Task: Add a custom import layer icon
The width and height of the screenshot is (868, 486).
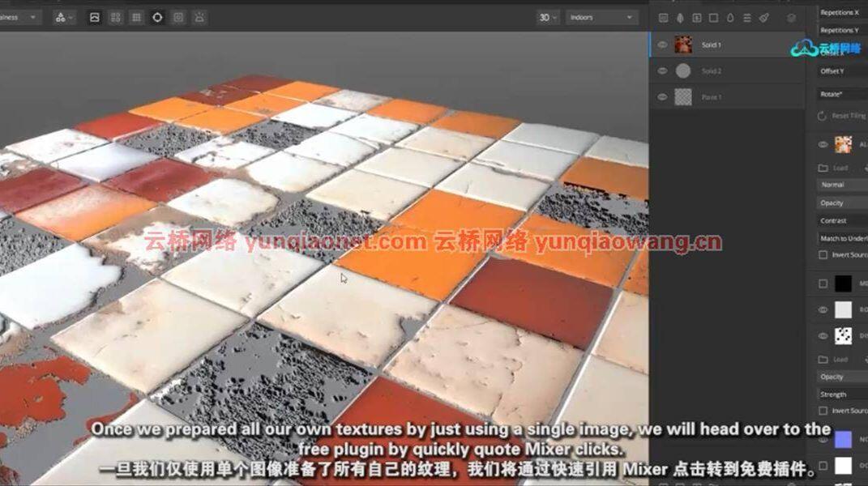Action: click(697, 18)
